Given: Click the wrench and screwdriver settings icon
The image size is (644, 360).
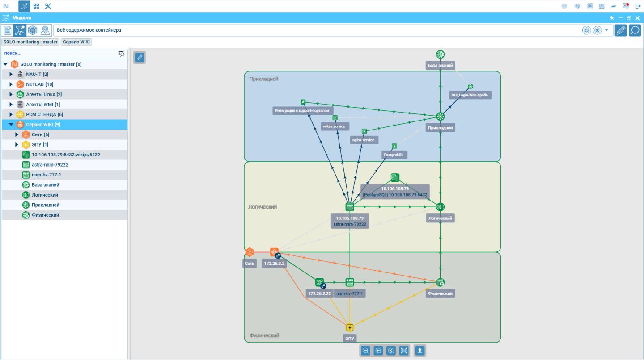Looking at the screenshot, I should (x=48, y=6).
